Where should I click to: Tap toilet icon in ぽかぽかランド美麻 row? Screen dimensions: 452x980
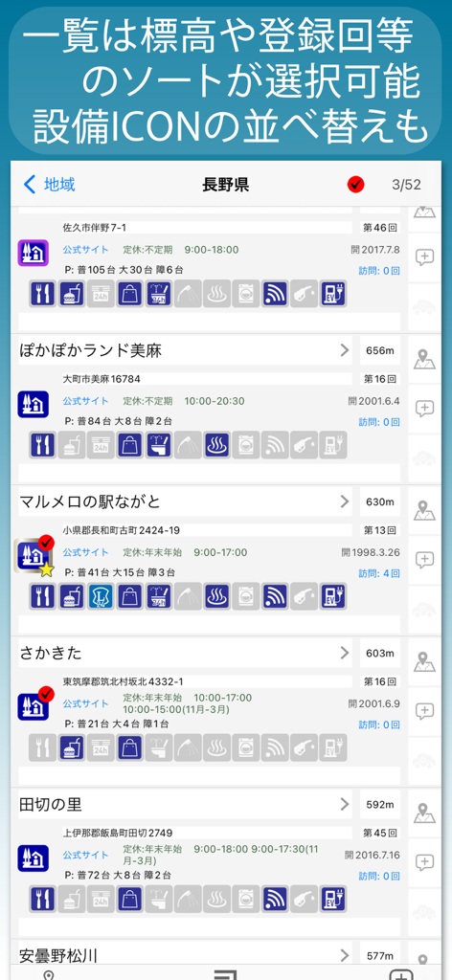159,445
